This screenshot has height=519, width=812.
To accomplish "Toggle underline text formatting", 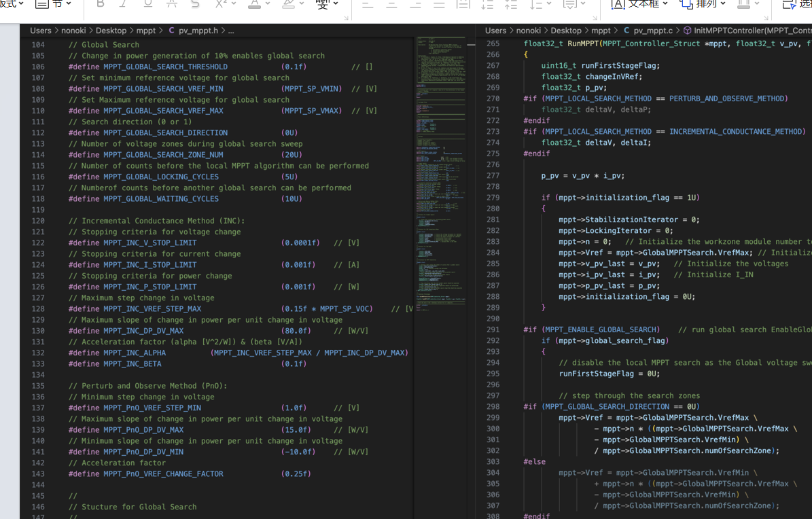I will (148, 4).
